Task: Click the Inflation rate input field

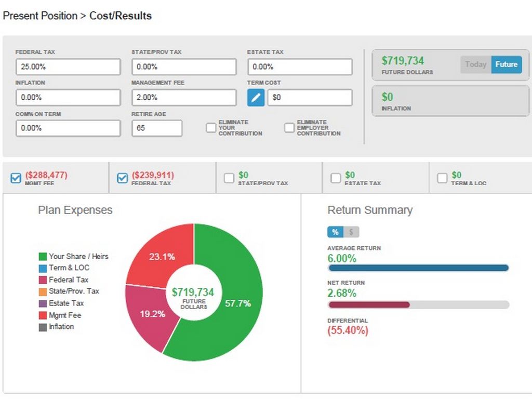Action: tap(68, 97)
